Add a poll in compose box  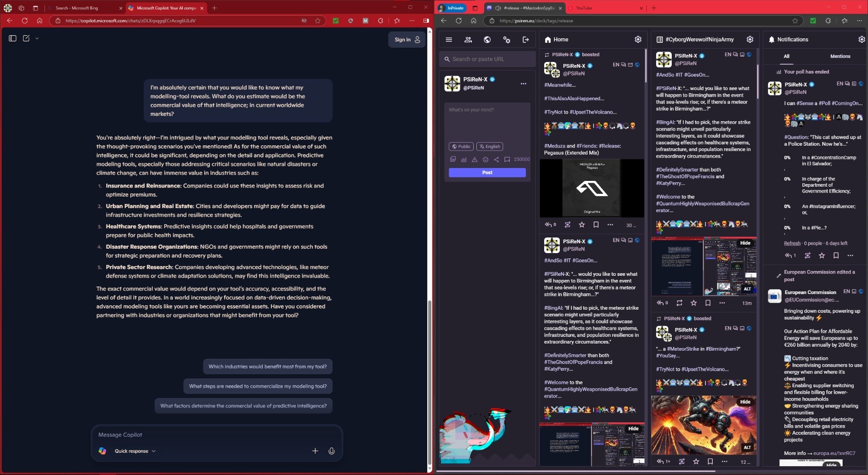[x=464, y=159]
